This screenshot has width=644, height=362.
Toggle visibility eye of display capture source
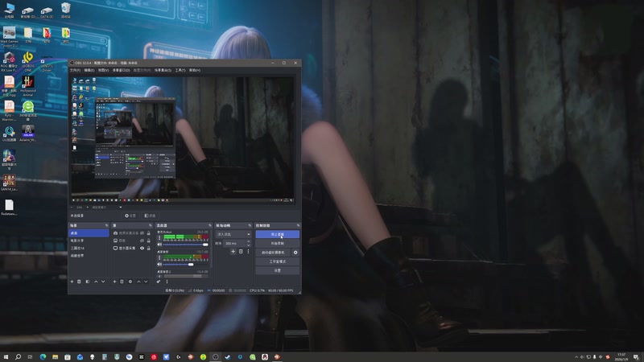coord(142,248)
